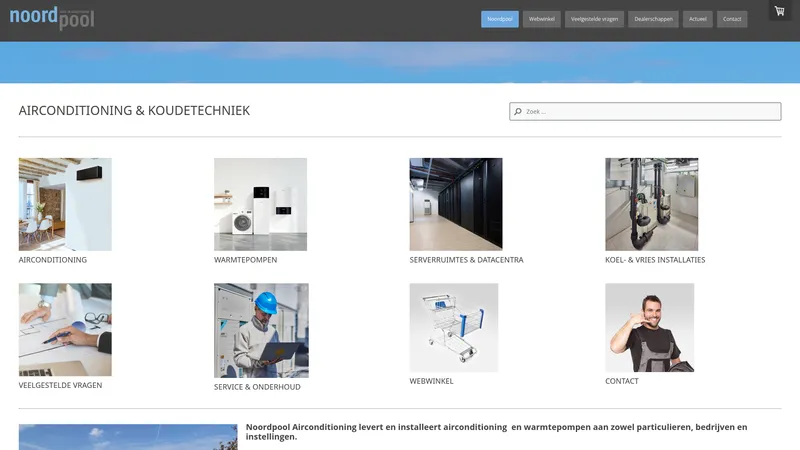This screenshot has height=450, width=800.
Task: Follow the SERVERRUIMTES & DATACENTRA link
Action: (466, 260)
